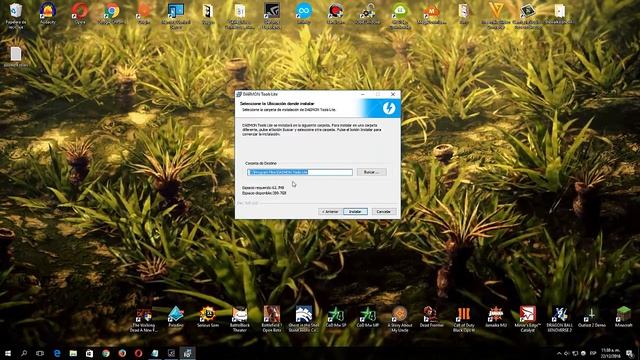Open the Battlefield 1 Open Beta shortcut

(x=272, y=319)
